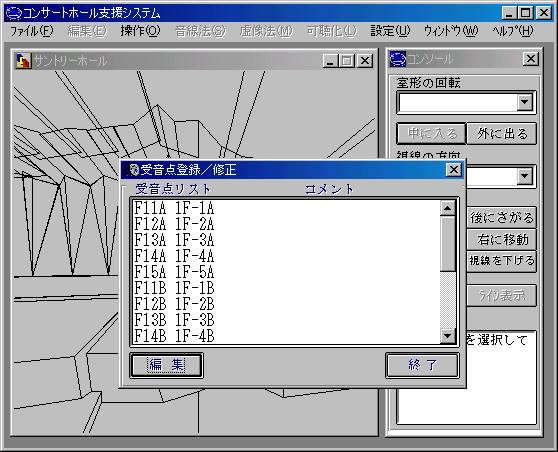Click the 受音点登録/修正 dialog icon
Screen dimensions: 558x452
(133, 169)
